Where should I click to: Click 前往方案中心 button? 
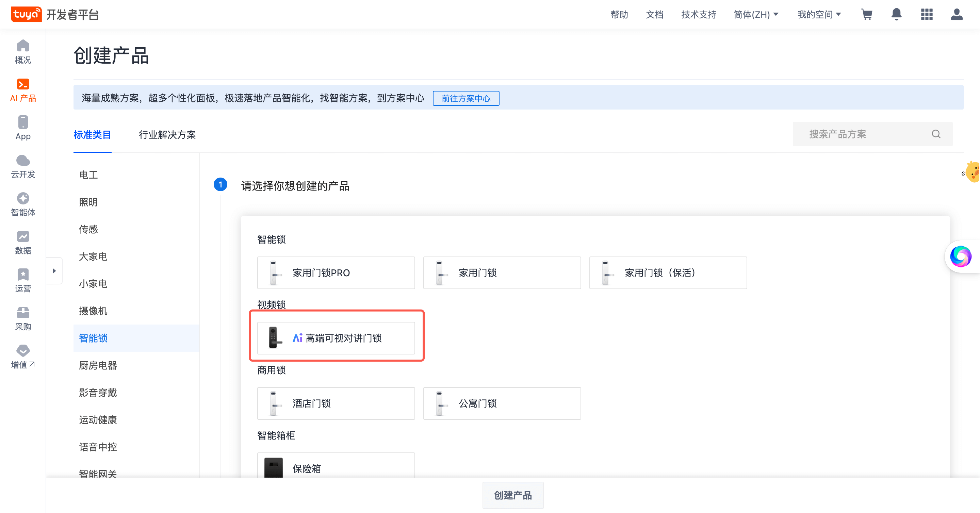pyautogui.click(x=465, y=99)
